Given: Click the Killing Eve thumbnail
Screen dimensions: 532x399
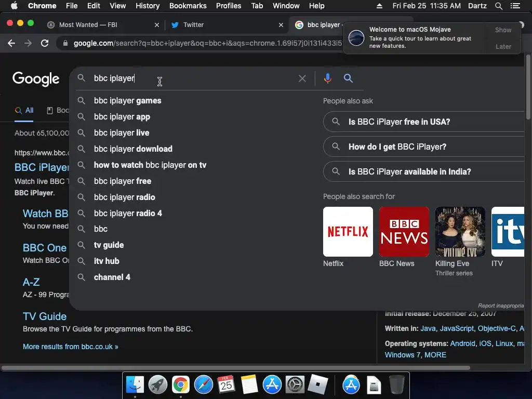Looking at the screenshot, I should pos(460,232).
